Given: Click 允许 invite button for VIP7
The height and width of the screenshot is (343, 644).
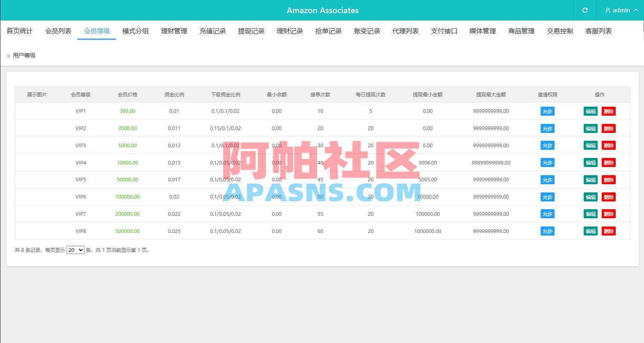Looking at the screenshot, I should click(x=548, y=214).
